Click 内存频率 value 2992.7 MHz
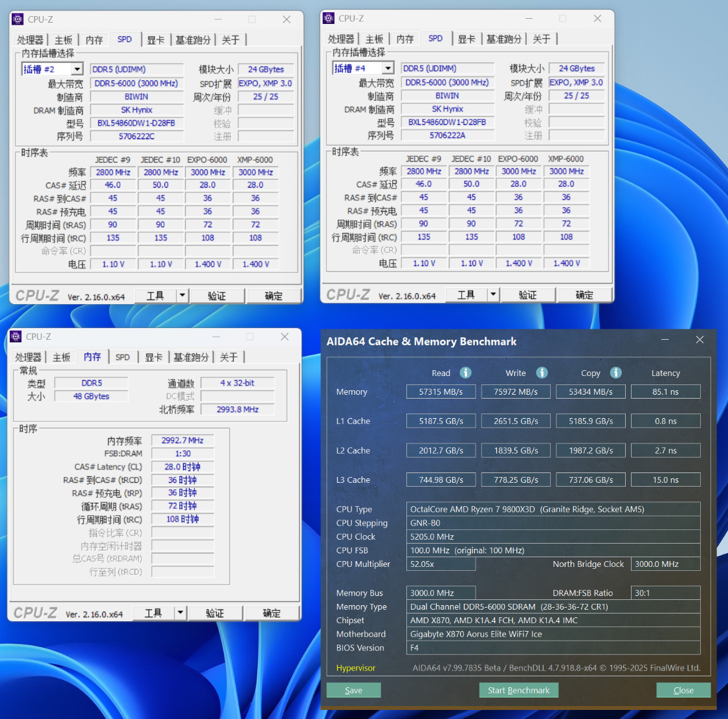Screen dimensions: 728x719 pos(182,440)
